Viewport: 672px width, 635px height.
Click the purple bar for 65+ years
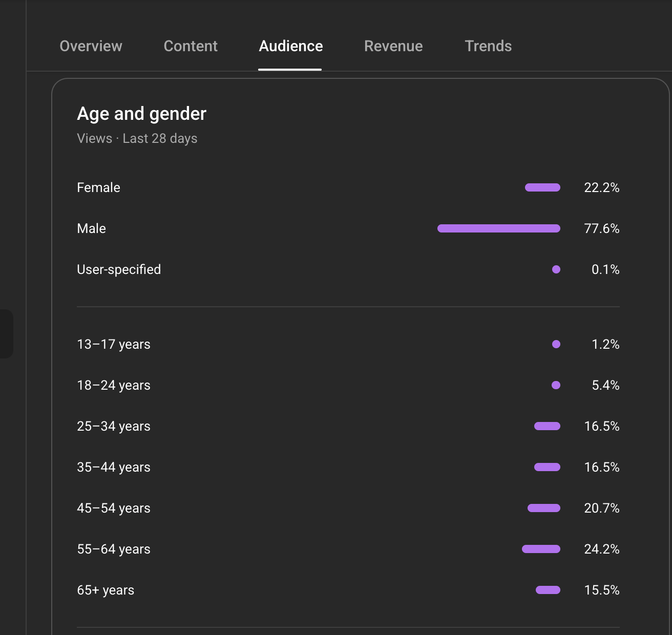click(548, 590)
